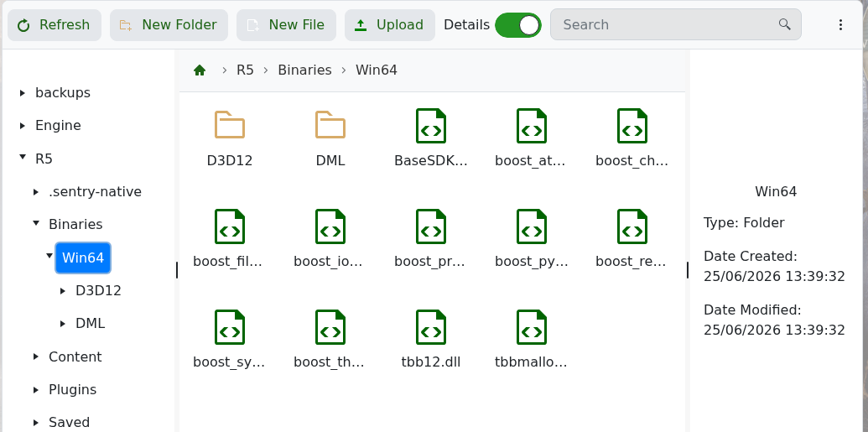Click the right details panel splitter handle
This screenshot has height=432, width=868.
[688, 270]
